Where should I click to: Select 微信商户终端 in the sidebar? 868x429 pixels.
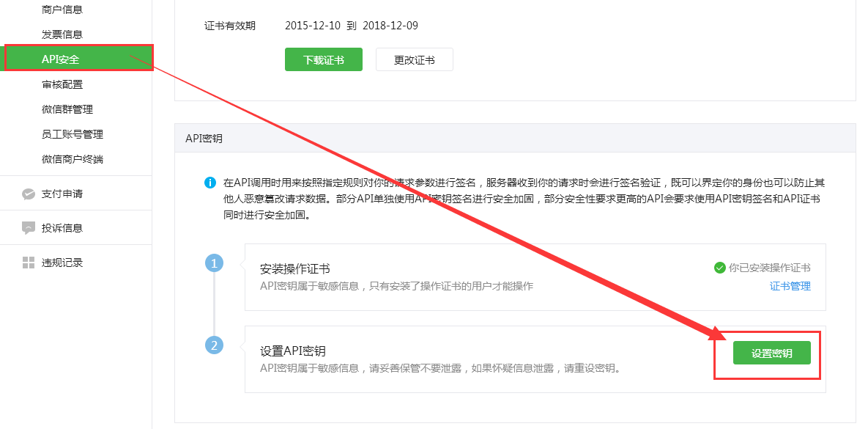73,159
